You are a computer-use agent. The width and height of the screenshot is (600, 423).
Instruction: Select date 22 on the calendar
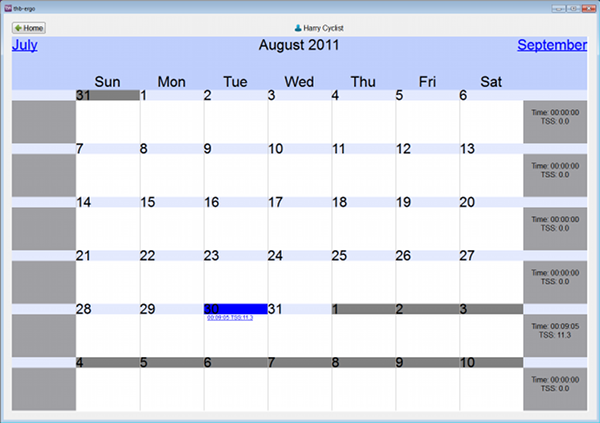(171, 256)
